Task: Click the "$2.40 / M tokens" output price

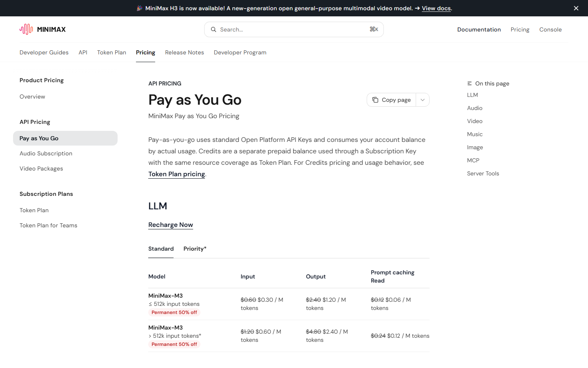Action: coord(327,336)
